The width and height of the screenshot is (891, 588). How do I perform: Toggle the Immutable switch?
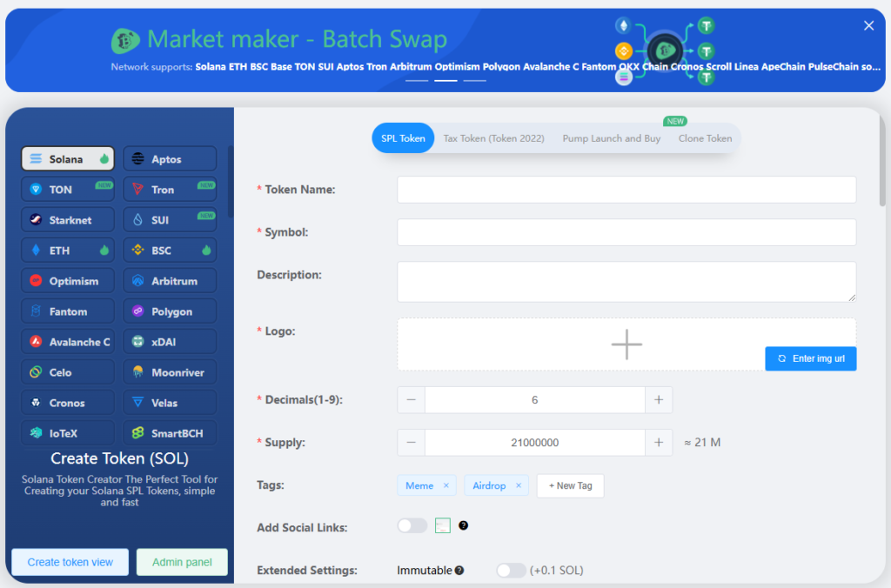point(511,571)
